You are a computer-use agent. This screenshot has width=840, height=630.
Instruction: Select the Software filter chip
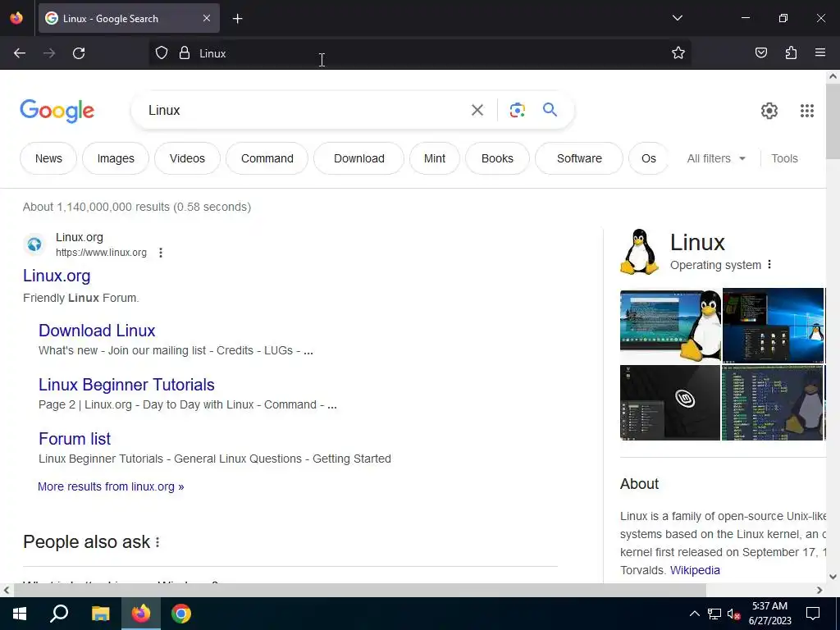[579, 158]
